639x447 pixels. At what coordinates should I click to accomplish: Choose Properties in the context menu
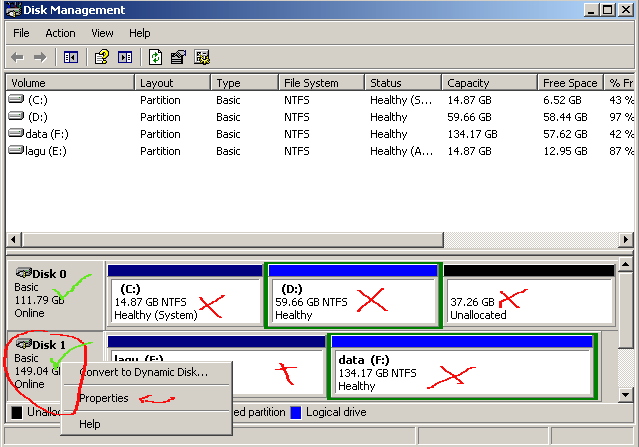pyautogui.click(x=146, y=398)
